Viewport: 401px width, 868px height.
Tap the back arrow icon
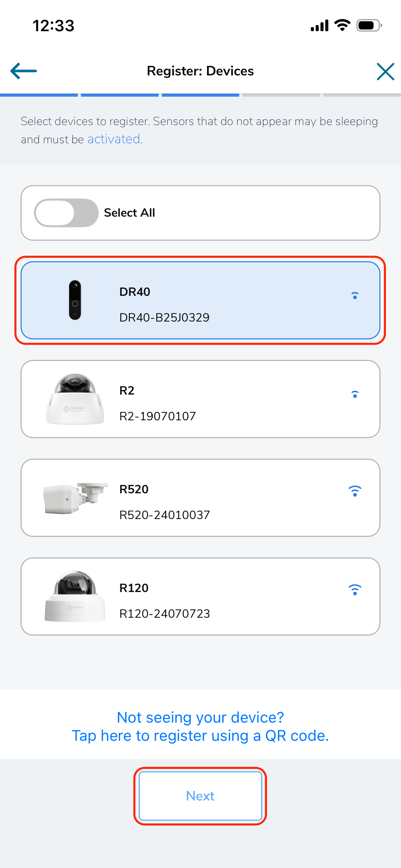tap(24, 71)
